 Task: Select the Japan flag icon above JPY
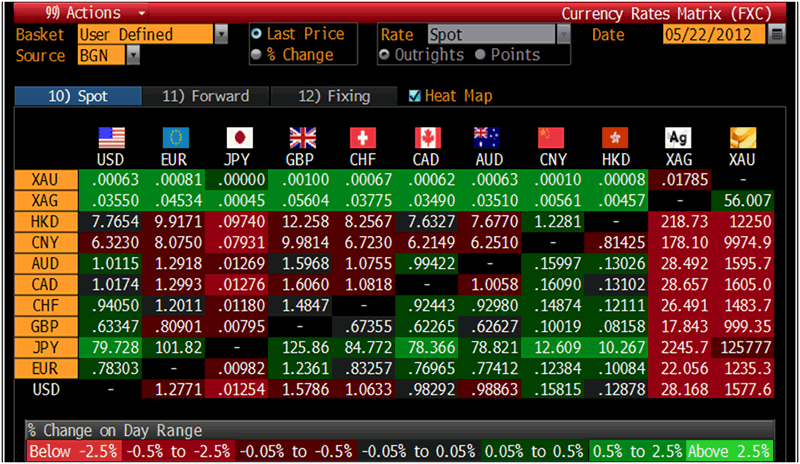pyautogui.click(x=239, y=138)
